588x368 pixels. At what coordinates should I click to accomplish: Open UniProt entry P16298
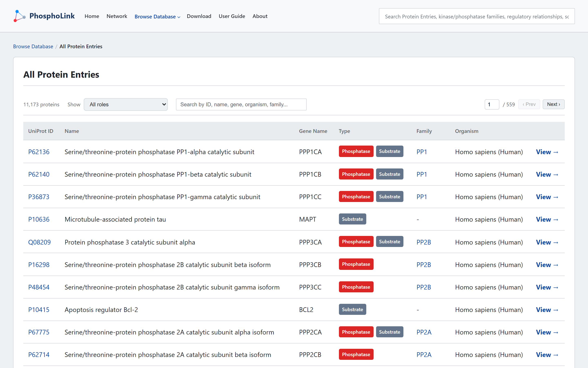tap(39, 265)
